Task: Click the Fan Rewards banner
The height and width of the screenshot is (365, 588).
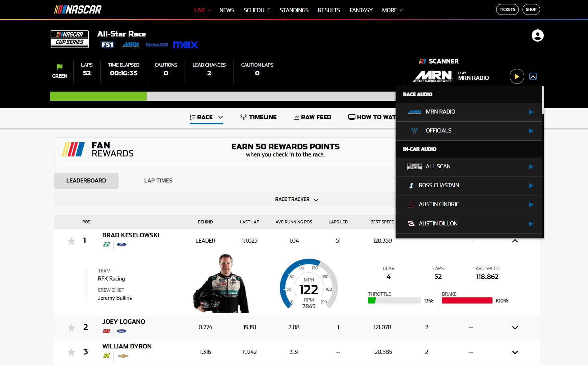Action: (x=225, y=150)
